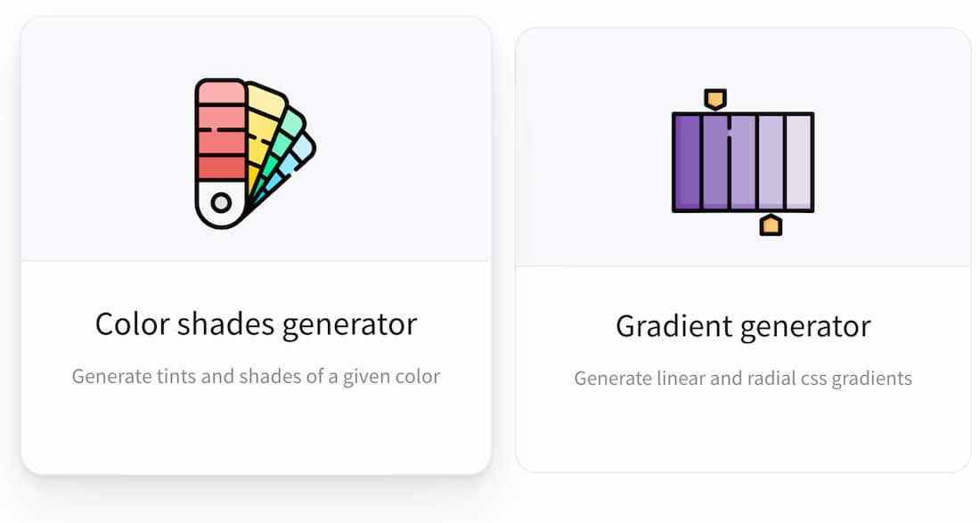Pick the lightest purple stripe of the gradient
980x523 pixels.
(798, 162)
